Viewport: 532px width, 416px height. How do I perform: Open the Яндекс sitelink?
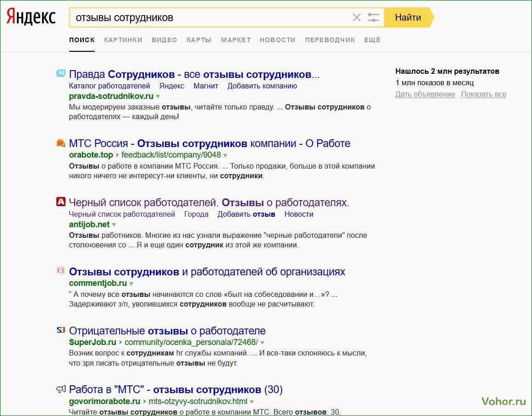[172, 86]
